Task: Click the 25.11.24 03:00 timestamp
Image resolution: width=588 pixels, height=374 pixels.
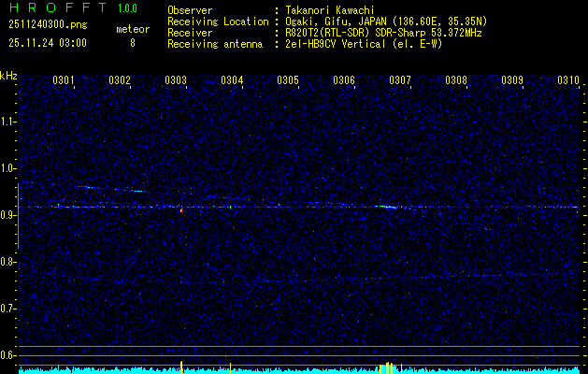Action: (x=47, y=43)
